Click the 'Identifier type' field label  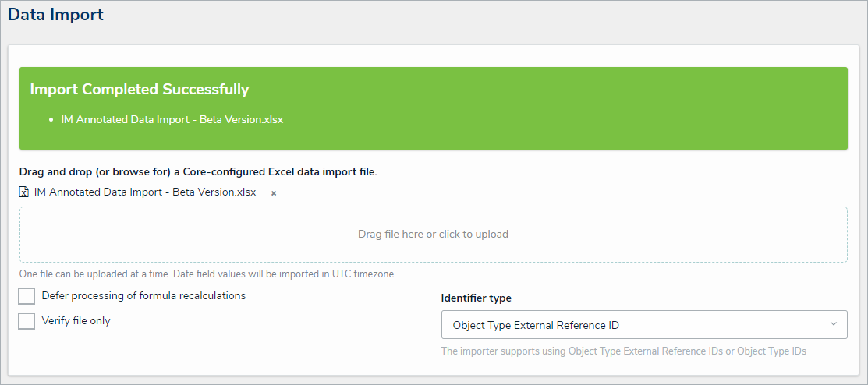tap(476, 298)
